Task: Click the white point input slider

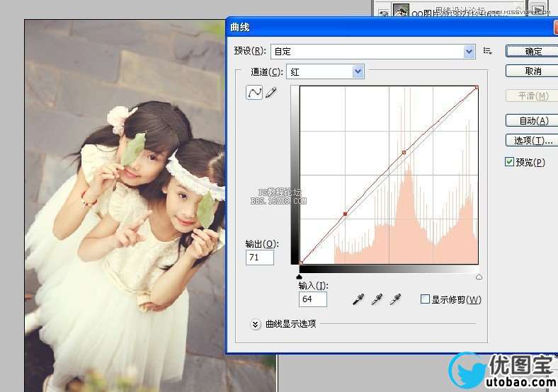Action: coord(479,277)
